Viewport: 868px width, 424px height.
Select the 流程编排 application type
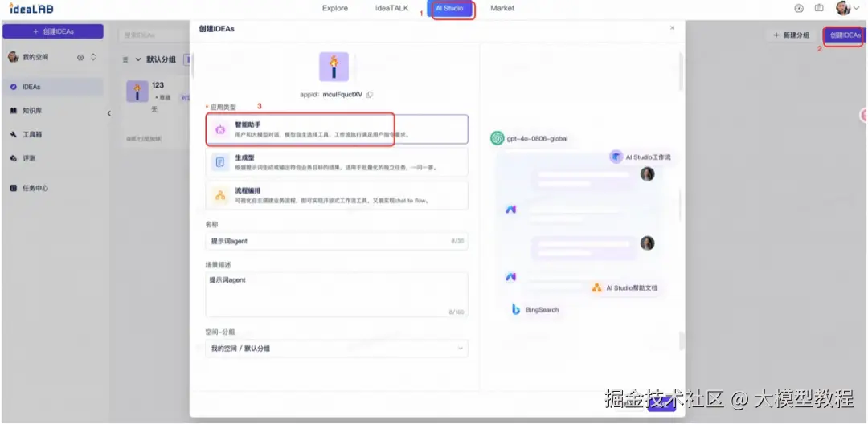pos(337,195)
